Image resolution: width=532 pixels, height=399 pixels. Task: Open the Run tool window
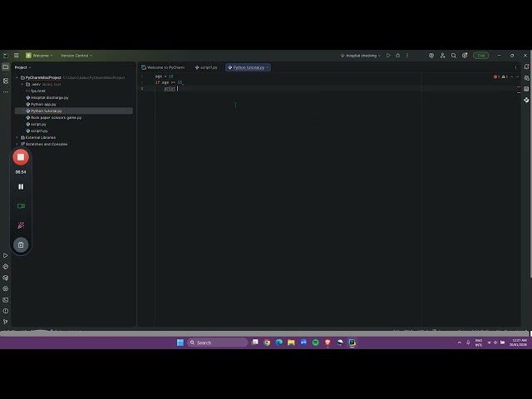pyautogui.click(x=6, y=255)
